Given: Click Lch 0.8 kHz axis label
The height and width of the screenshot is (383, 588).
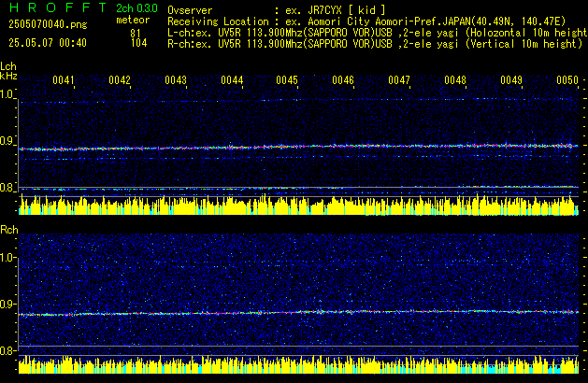Looking at the screenshot, I should point(7,188).
